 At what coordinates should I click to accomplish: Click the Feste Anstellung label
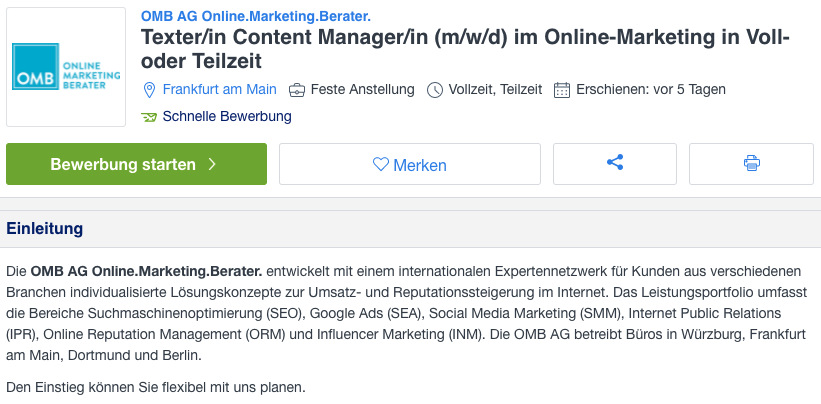click(362, 90)
